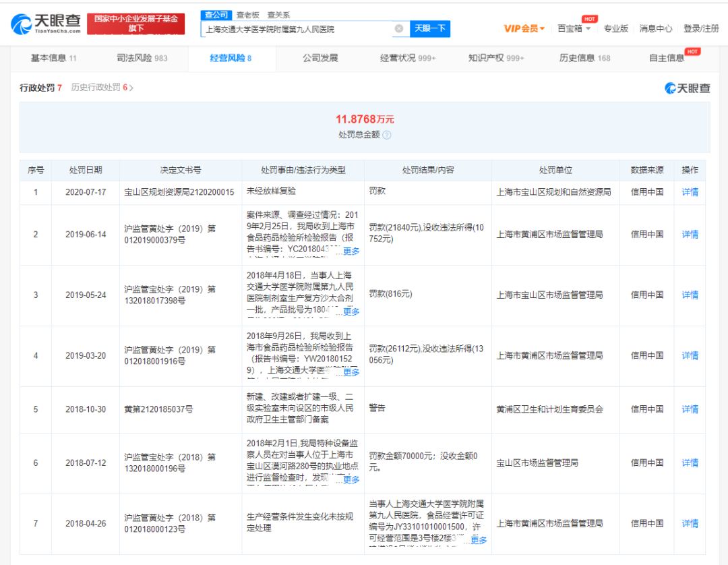Viewport: 728px width, 565px height.
Task: Click the company name search input field
Action: tap(297, 29)
